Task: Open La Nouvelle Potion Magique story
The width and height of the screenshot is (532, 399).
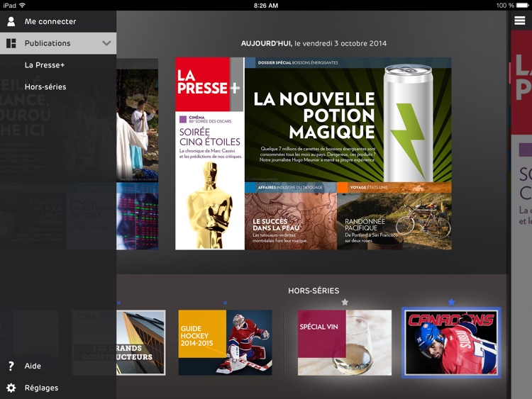Action: tap(348, 120)
